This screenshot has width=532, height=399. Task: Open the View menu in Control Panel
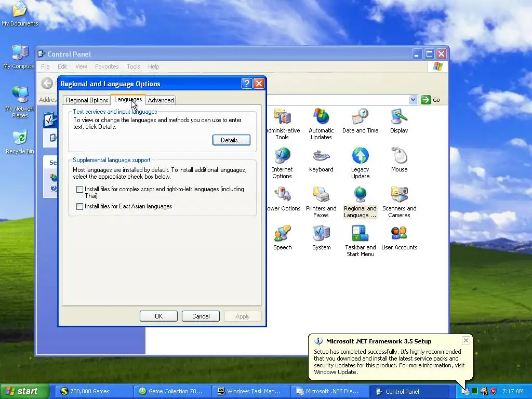(x=81, y=66)
